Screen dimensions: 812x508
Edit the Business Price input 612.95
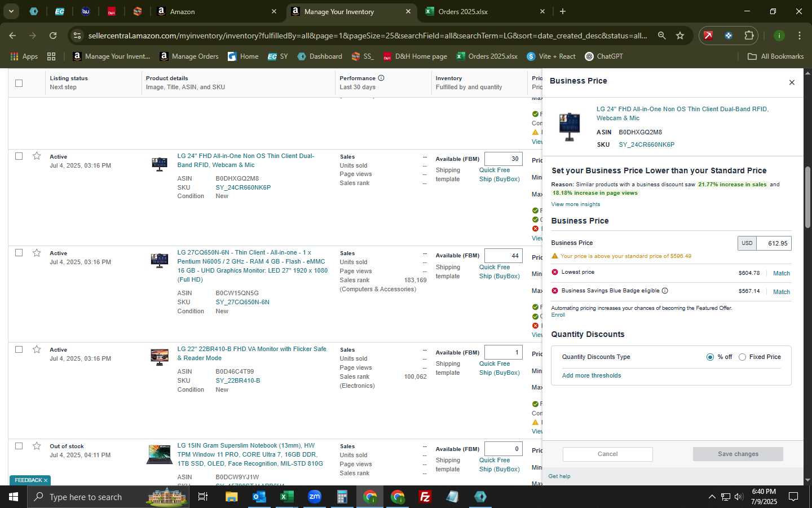pyautogui.click(x=774, y=243)
